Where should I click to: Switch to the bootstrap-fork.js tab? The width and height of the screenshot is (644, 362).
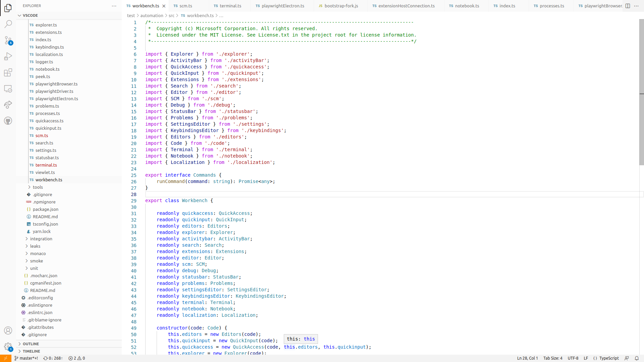[341, 6]
